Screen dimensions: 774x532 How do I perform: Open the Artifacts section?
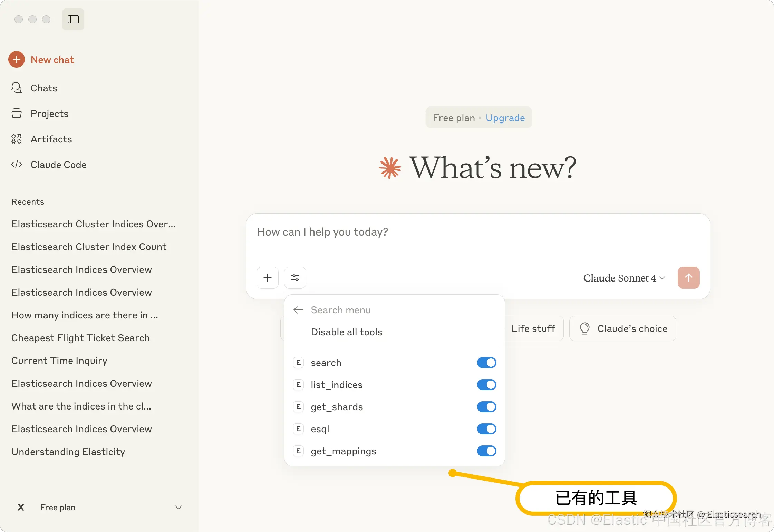tap(51, 139)
